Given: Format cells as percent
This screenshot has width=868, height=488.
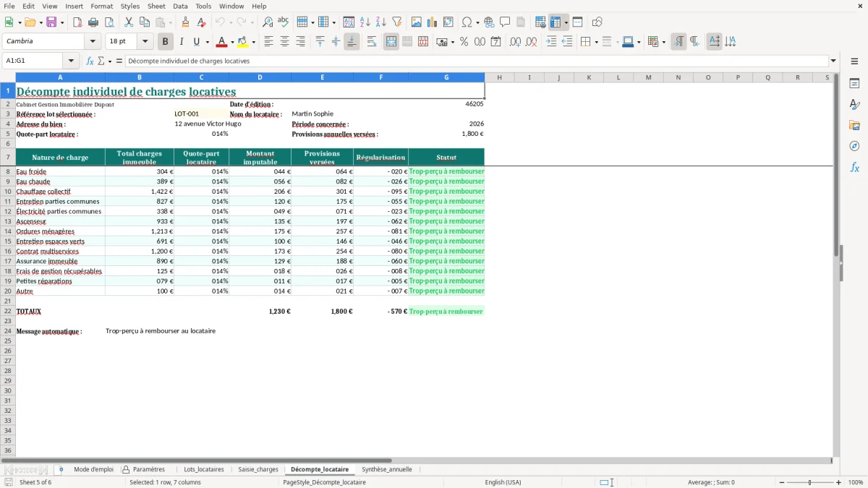Looking at the screenshot, I should (464, 42).
